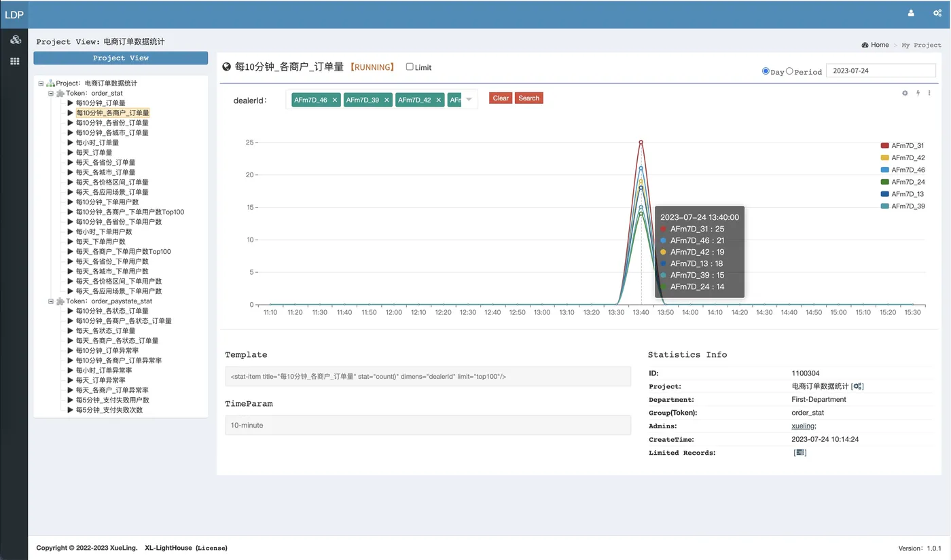Open the License link in footer
The image size is (951, 560).
[x=211, y=548]
